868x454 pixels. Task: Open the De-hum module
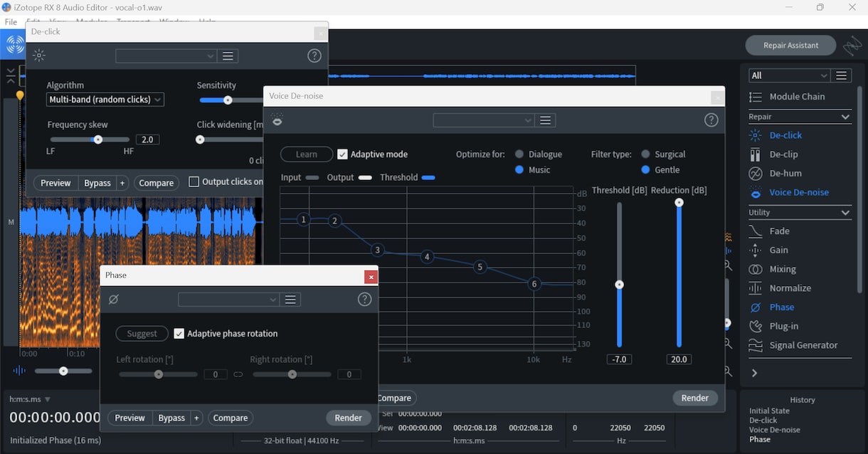click(x=784, y=173)
